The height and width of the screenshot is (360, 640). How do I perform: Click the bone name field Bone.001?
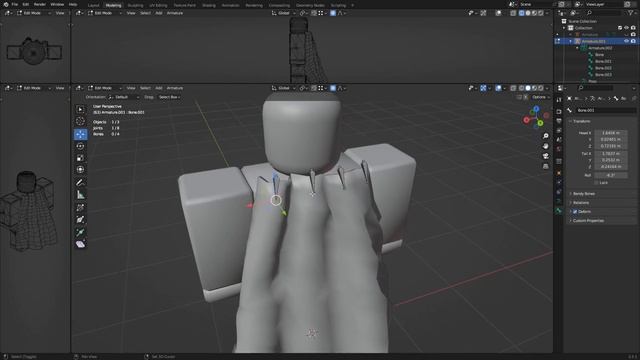pos(606,110)
